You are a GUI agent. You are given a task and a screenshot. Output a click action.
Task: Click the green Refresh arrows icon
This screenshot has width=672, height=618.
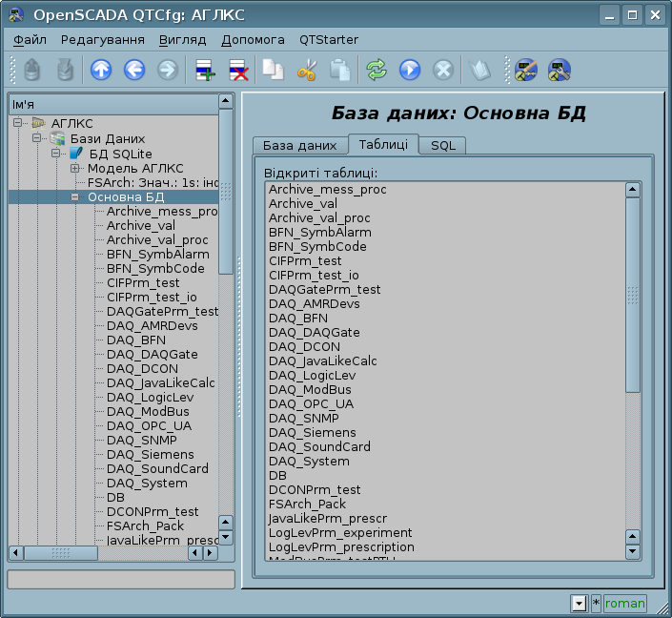tap(377, 70)
